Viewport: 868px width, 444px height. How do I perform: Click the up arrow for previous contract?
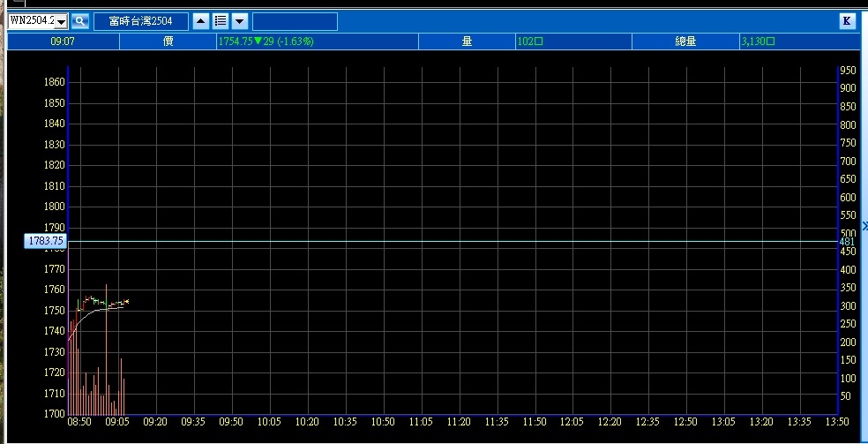[x=201, y=21]
